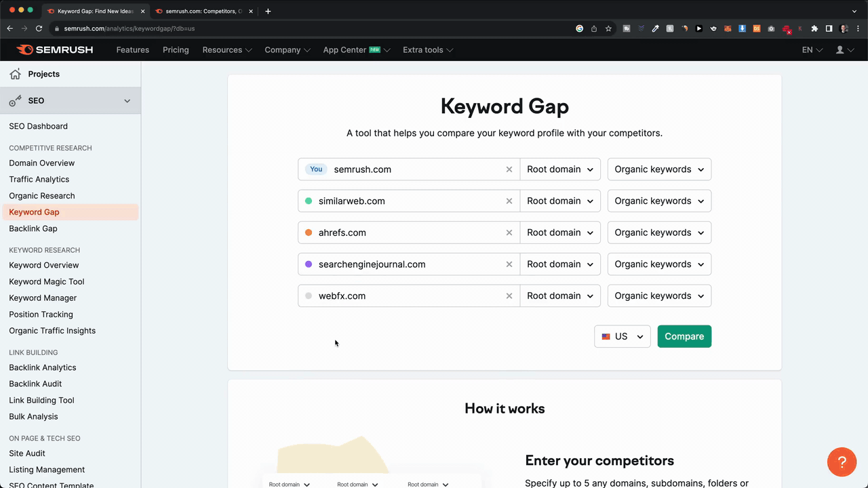Viewport: 868px width, 488px height.
Task: Collapse the SEO sidebar section
Action: [127, 101]
